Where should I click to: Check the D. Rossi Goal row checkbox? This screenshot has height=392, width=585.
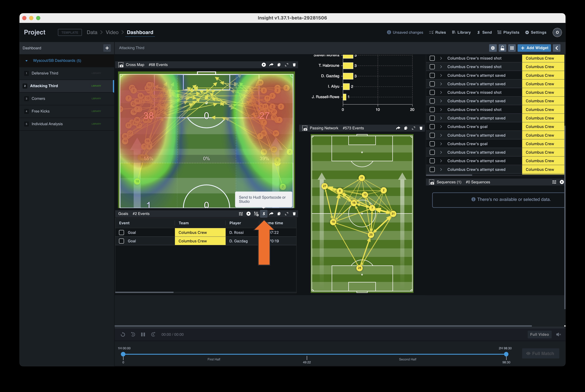point(122,232)
